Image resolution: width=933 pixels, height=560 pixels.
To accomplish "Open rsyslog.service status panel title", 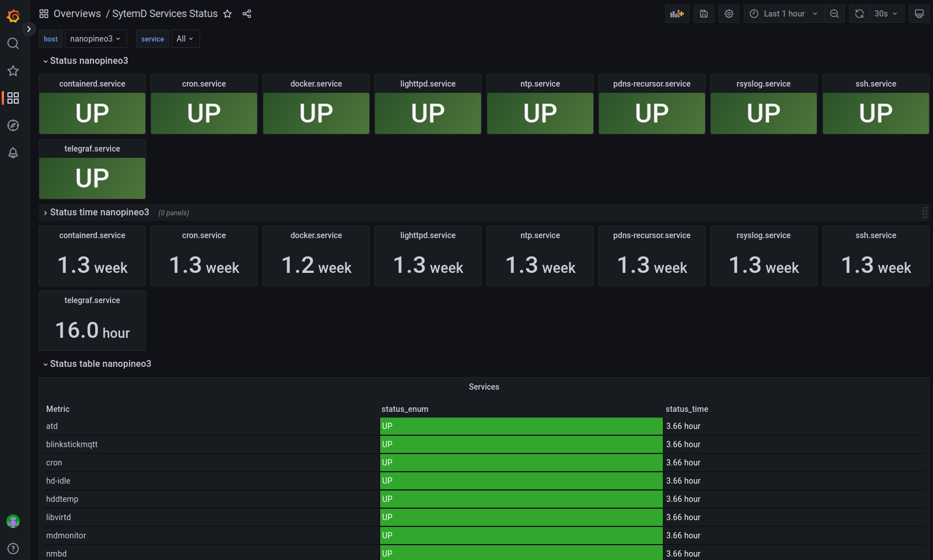I will point(764,84).
